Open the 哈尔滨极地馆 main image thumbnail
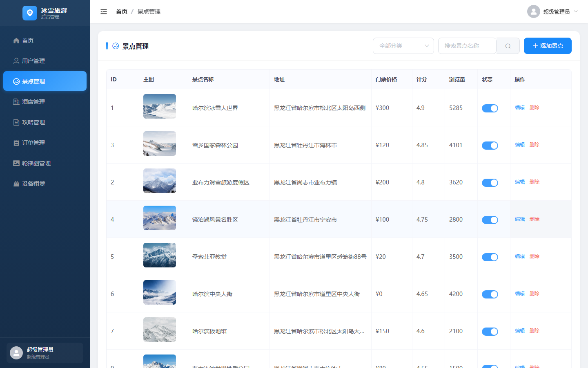 (x=160, y=330)
